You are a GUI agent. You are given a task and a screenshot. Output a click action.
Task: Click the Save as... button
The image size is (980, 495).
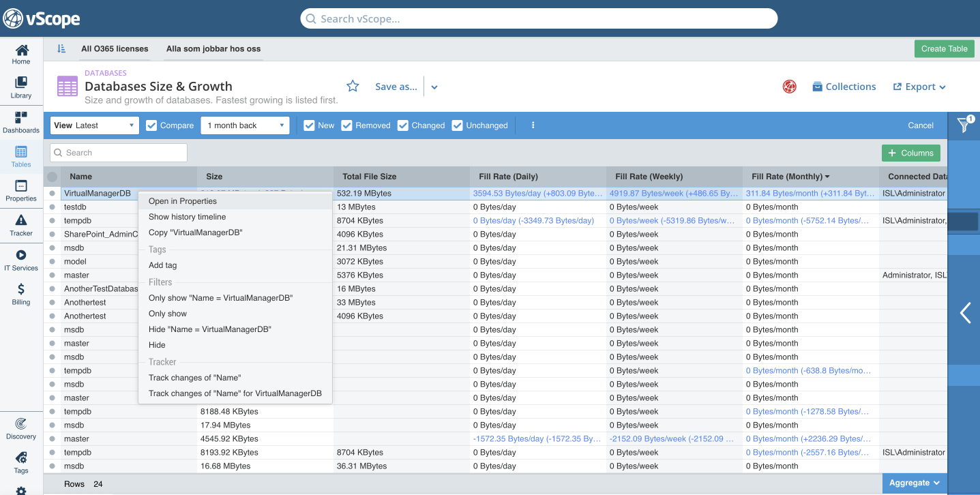[396, 87]
